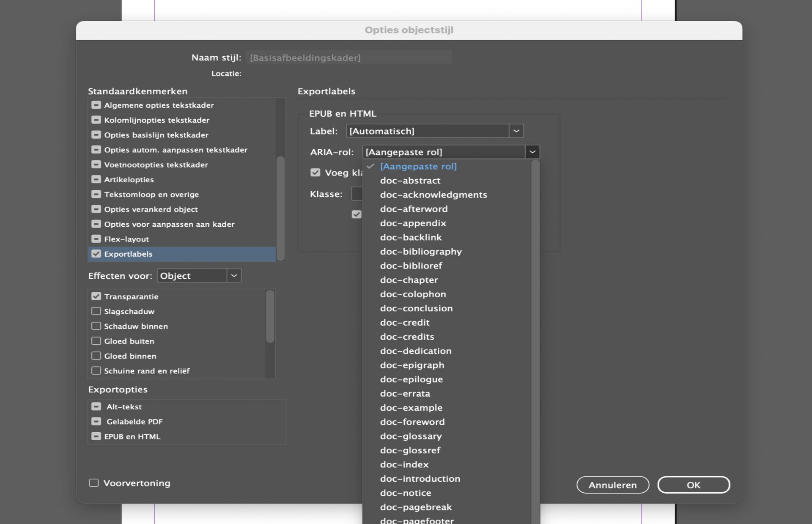Viewport: 812px width, 524px height.
Task: Toggle the Alt-tekst export option icon
Action: point(96,406)
